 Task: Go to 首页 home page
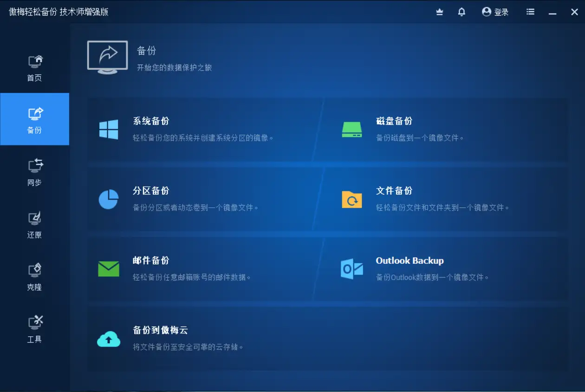(34, 67)
